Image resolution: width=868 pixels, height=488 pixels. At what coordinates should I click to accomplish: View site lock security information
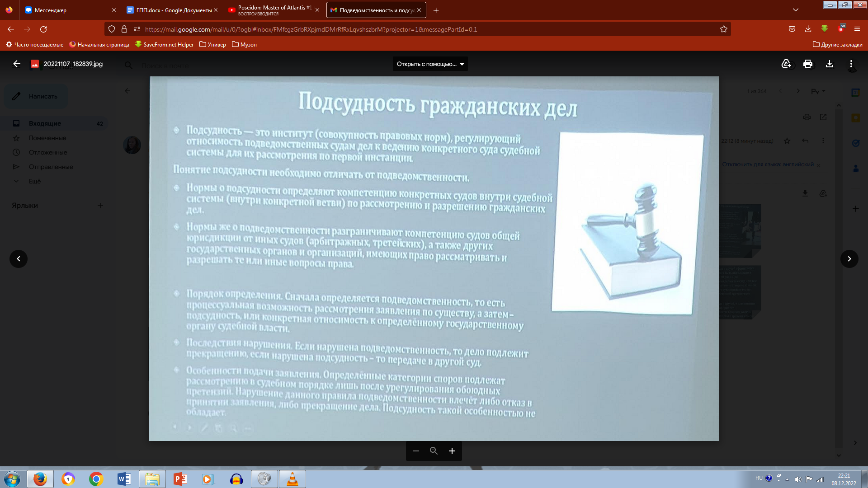pos(124,29)
